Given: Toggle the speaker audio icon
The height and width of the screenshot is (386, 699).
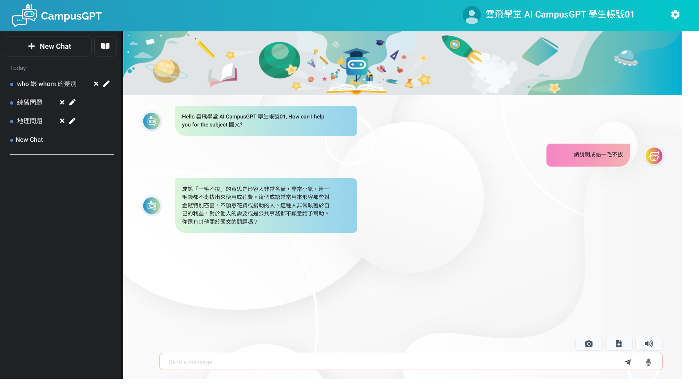Looking at the screenshot, I should coord(649,344).
